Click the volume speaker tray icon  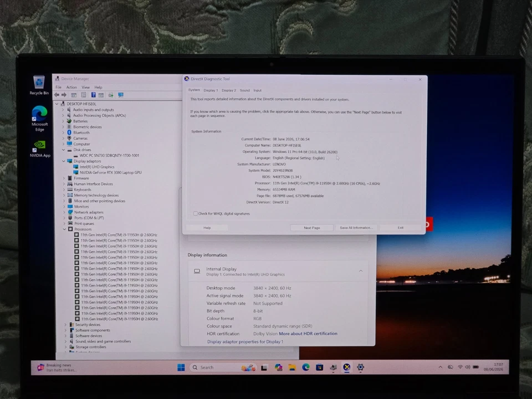click(468, 367)
